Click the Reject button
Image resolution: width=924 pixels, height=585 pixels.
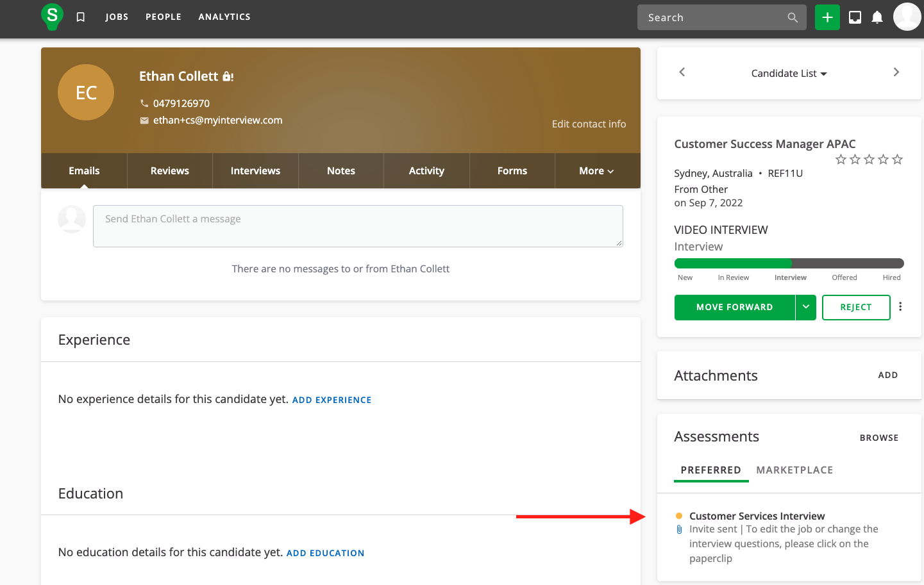pos(856,308)
